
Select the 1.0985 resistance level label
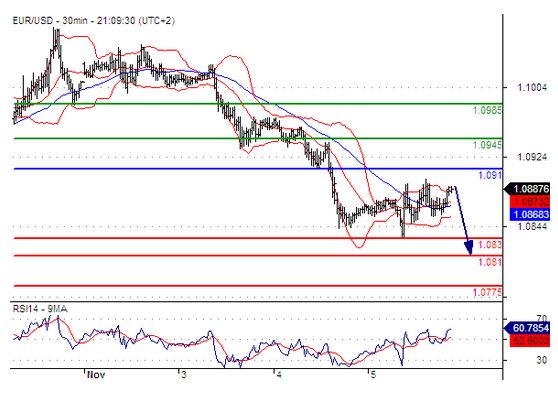tap(487, 110)
